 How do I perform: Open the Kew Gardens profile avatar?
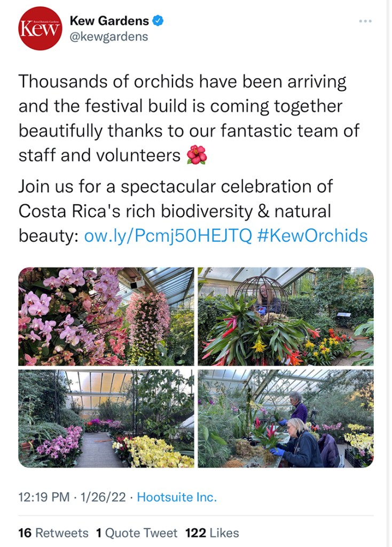[40, 28]
